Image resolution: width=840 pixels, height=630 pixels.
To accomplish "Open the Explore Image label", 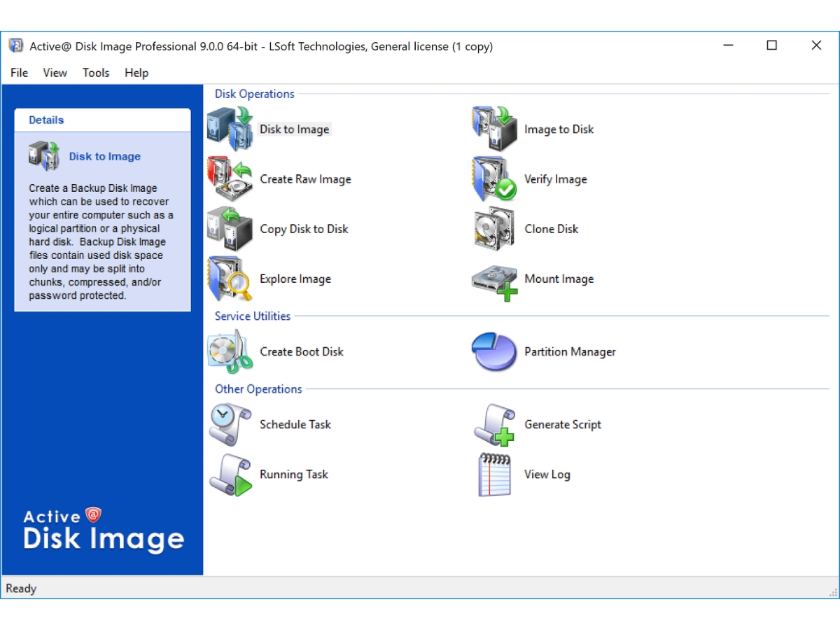I will 295,279.
